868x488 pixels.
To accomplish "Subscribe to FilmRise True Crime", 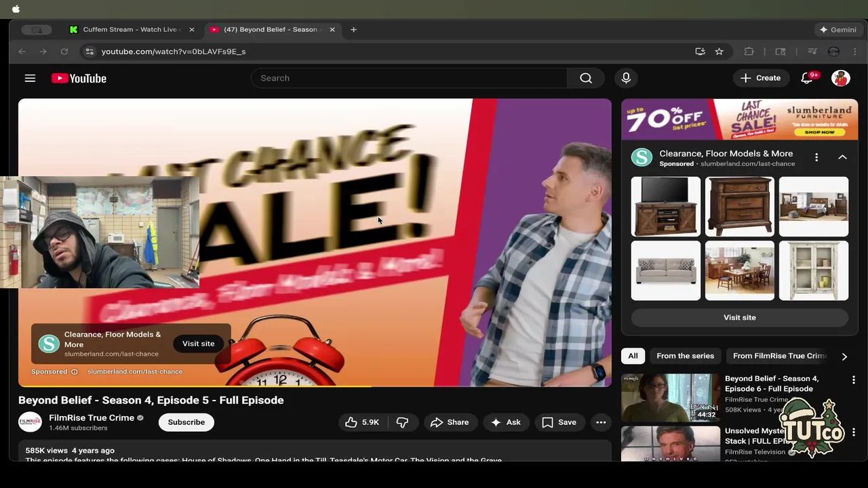I will (186, 422).
